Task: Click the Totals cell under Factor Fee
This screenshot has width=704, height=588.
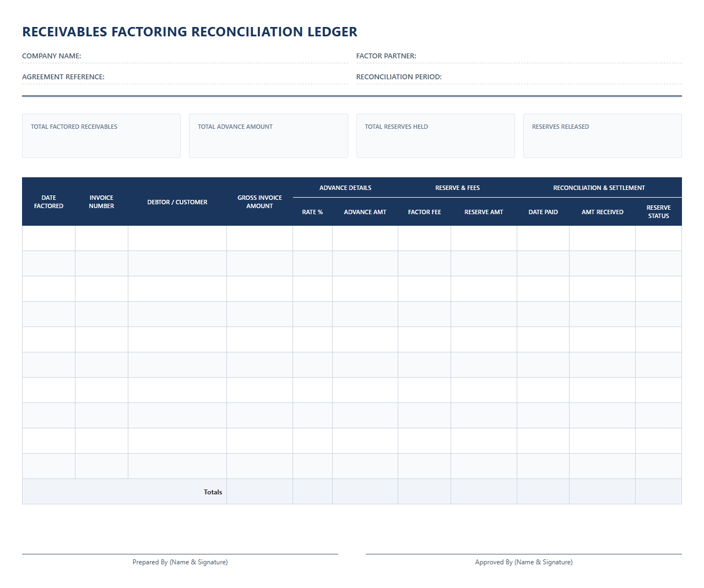Action: point(425,492)
